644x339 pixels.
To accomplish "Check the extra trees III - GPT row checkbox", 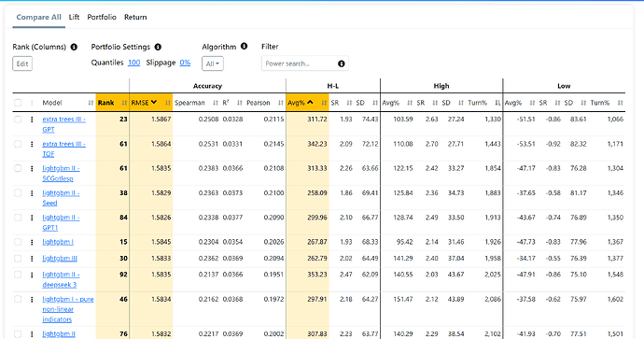I will 18,120.
